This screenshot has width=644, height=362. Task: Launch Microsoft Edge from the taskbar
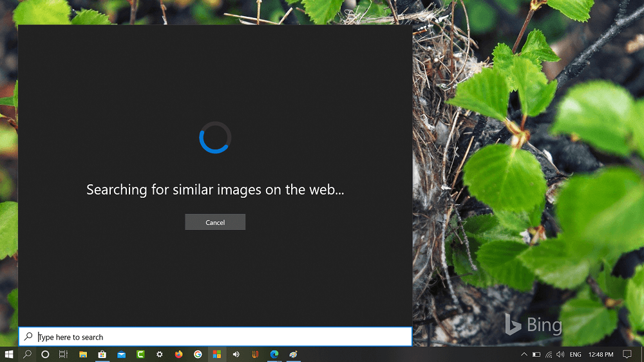pyautogui.click(x=274, y=354)
